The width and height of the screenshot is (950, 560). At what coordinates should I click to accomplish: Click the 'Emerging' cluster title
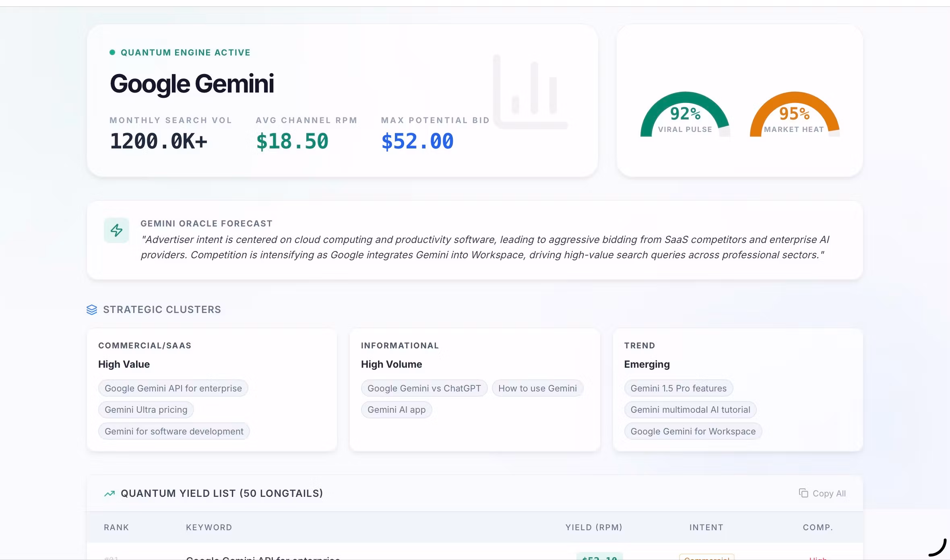[x=647, y=364]
